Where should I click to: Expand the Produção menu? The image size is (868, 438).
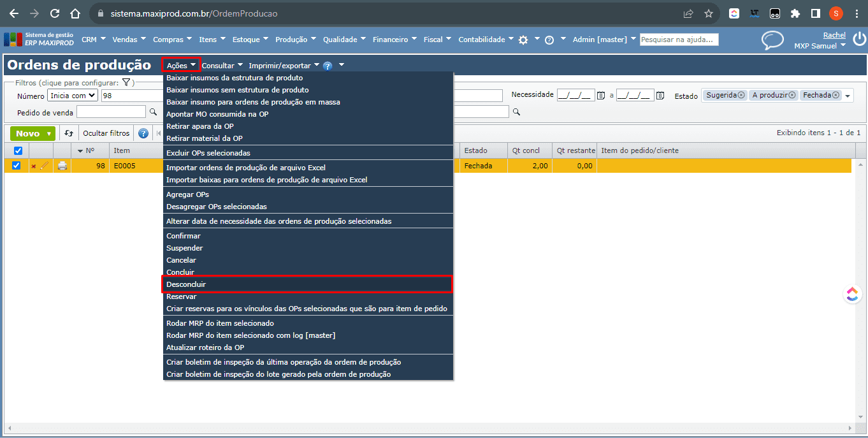click(295, 40)
